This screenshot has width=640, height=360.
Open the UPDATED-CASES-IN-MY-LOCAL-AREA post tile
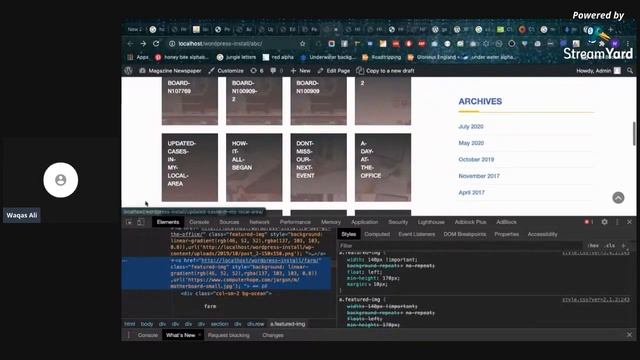(190, 167)
